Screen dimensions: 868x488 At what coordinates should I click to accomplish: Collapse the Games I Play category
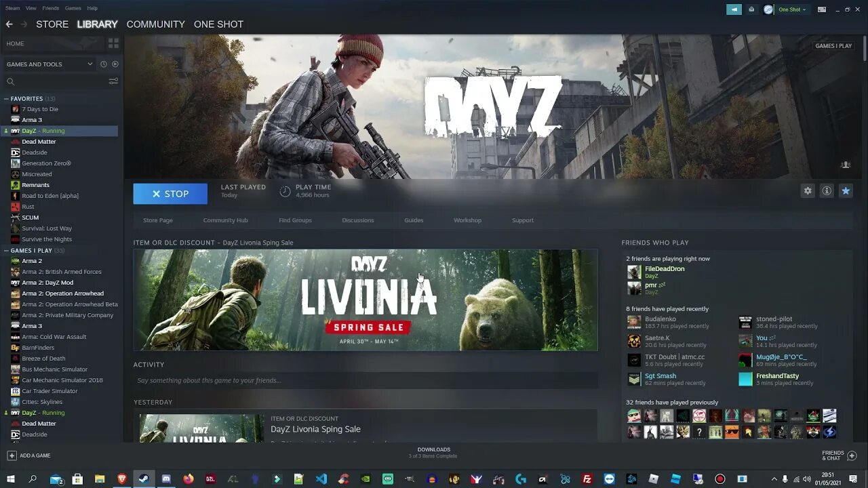tap(6, 251)
